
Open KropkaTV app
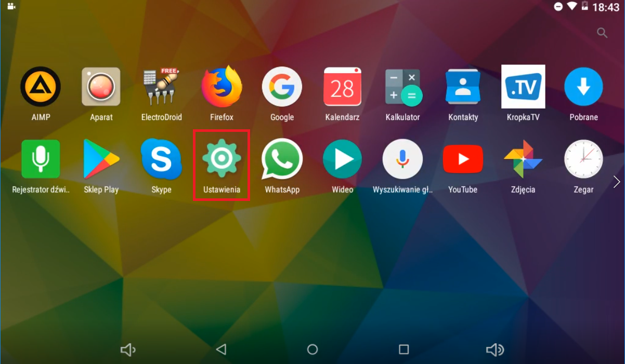[x=523, y=87]
